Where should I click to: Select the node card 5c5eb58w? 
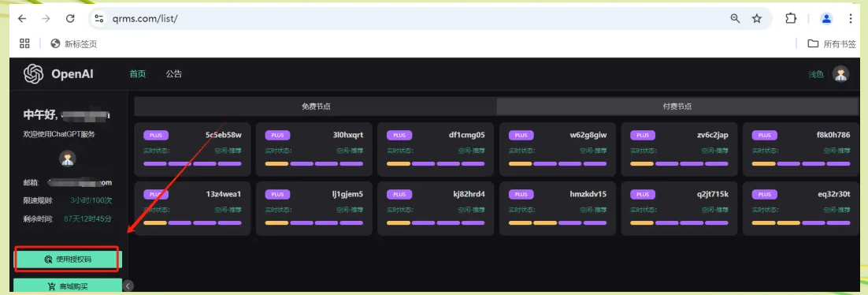click(192, 148)
